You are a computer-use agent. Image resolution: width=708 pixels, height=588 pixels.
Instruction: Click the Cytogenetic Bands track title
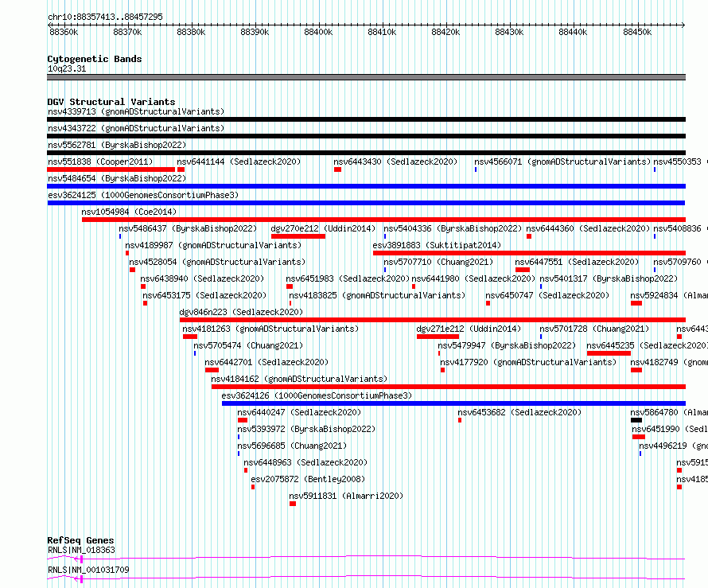coord(95,59)
